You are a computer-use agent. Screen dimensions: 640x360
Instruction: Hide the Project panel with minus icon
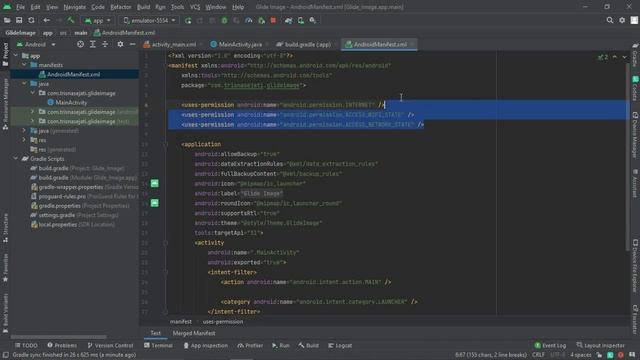[x=133, y=44]
